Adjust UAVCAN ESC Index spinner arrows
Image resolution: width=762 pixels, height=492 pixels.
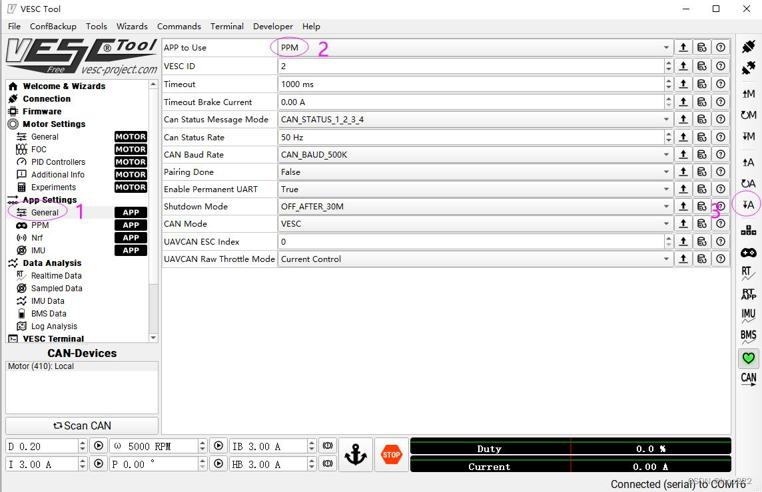(x=669, y=241)
